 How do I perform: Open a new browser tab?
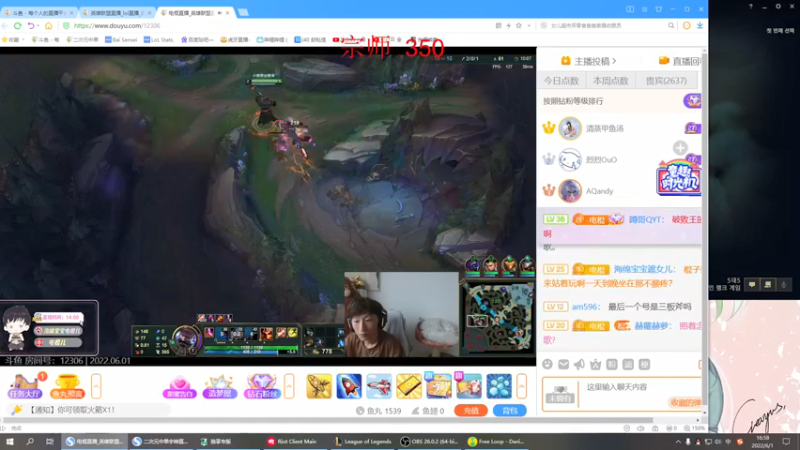pyautogui.click(x=243, y=12)
